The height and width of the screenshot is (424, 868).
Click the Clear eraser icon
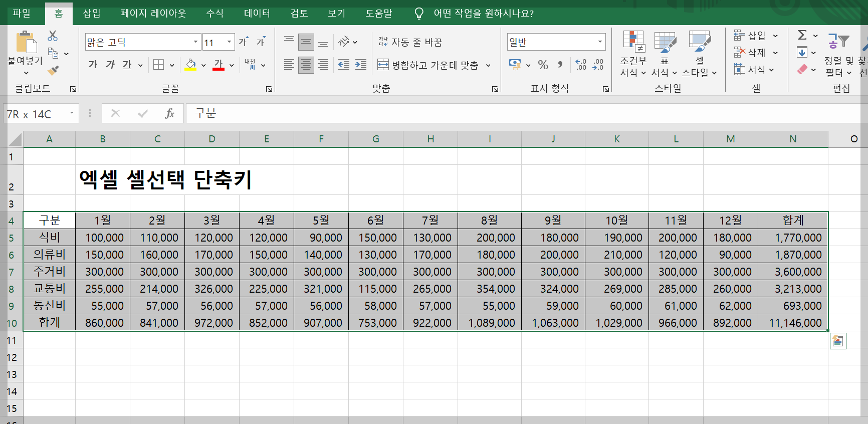802,69
